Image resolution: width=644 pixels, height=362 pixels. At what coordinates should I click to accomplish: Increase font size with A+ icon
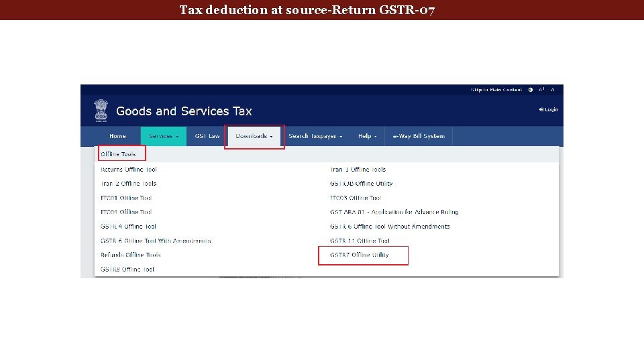[x=542, y=89]
